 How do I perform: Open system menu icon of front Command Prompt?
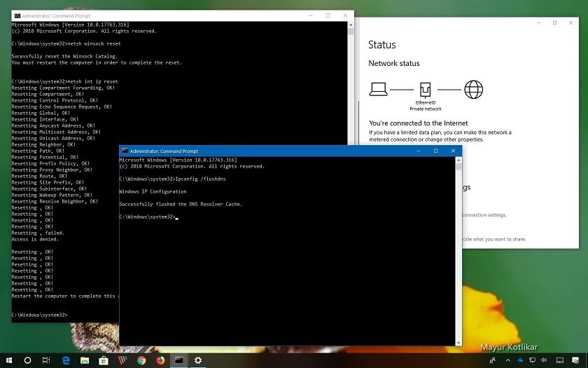(x=125, y=151)
